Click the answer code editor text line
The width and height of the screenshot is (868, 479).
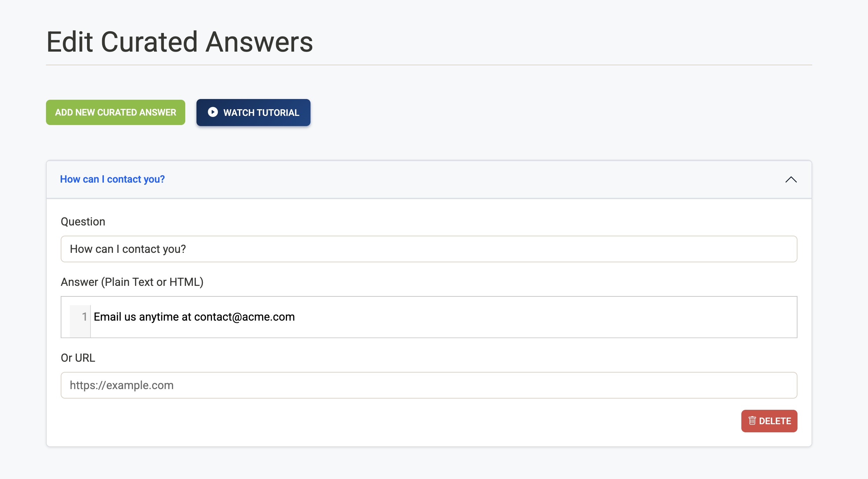pos(194,317)
